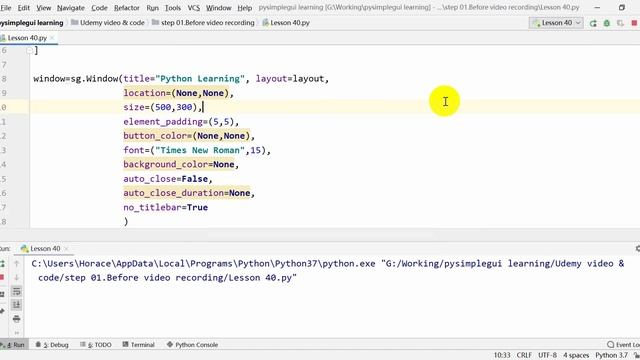Click python.exe path in console output
640x360 pixels.
point(203,264)
